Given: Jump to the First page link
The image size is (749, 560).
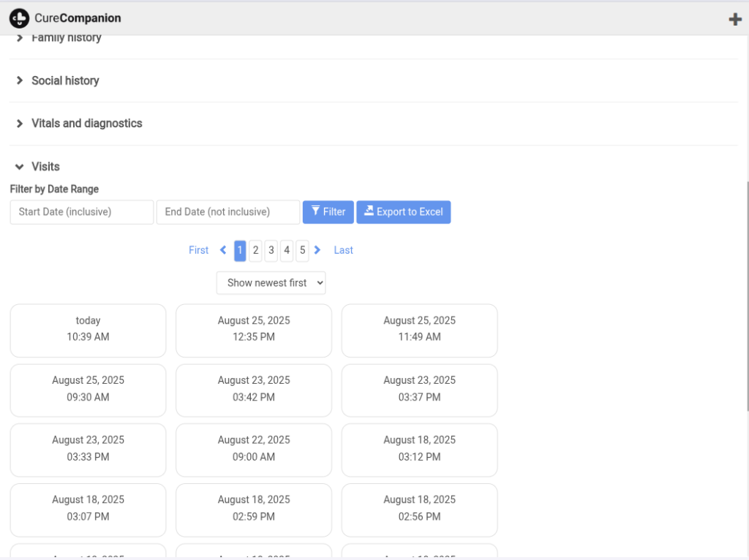Looking at the screenshot, I should click(198, 250).
